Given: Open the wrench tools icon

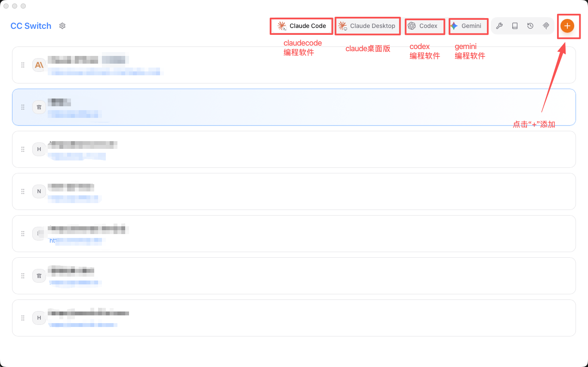Looking at the screenshot, I should pos(499,26).
